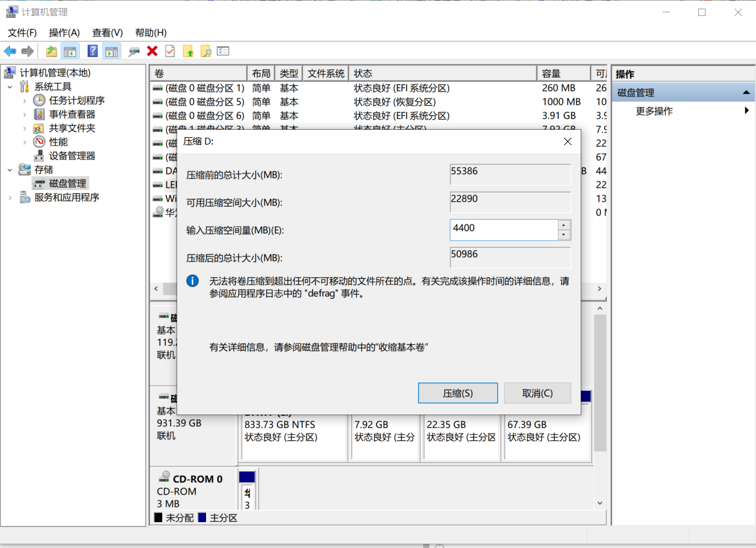Sort by the 卷 column header
This screenshot has height=548, width=756.
199,73
